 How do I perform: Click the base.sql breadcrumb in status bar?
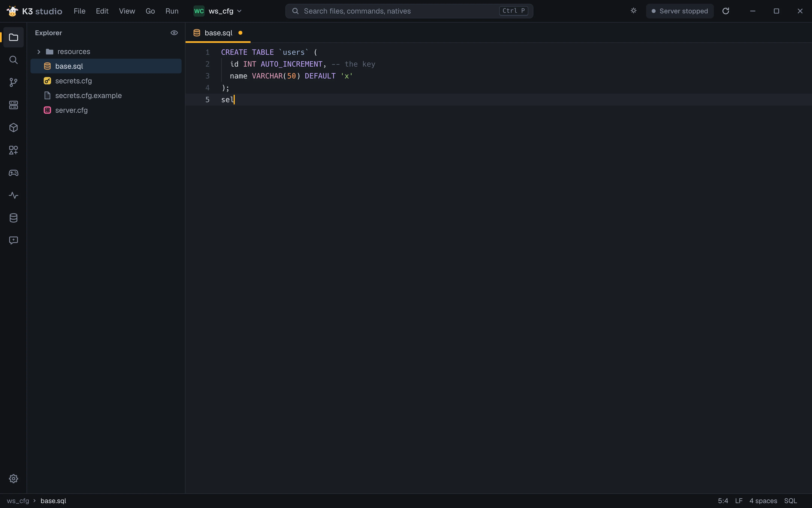point(53,501)
